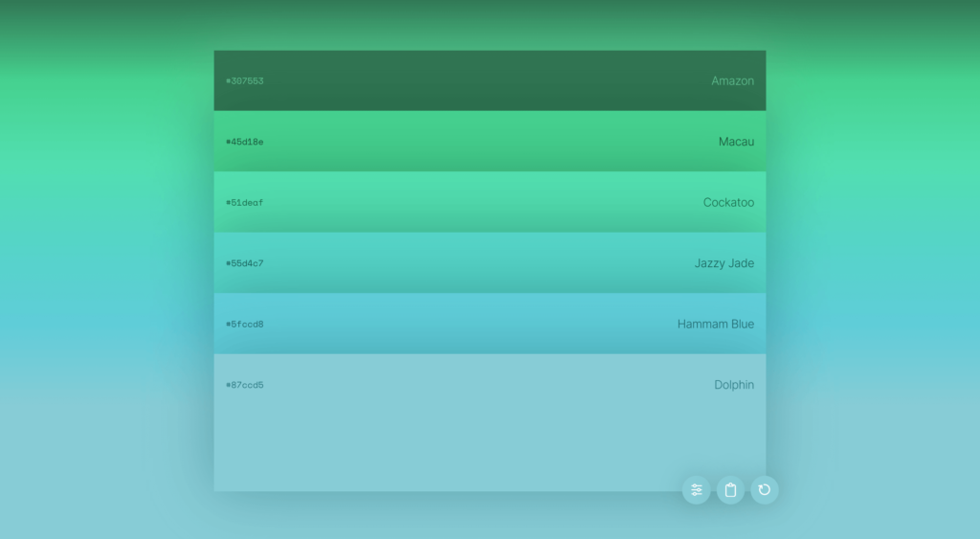980x539 pixels.
Task: Open the palette settings sliders icon
Action: pos(697,489)
